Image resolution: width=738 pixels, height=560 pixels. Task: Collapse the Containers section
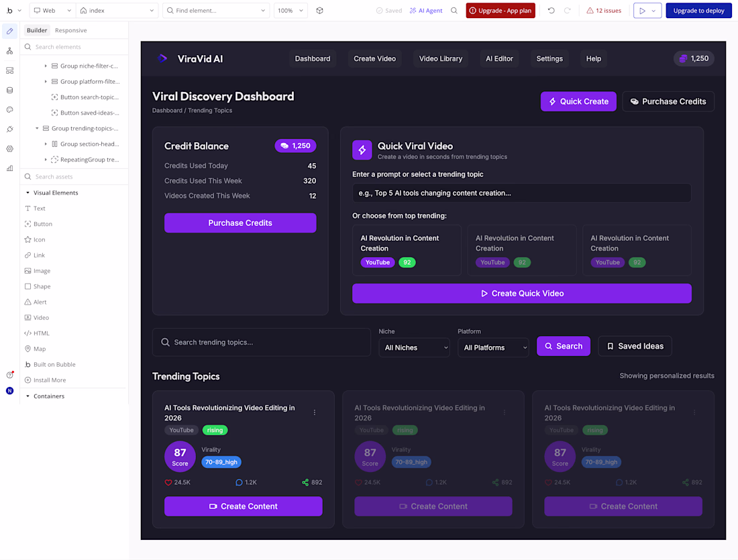[x=28, y=396]
